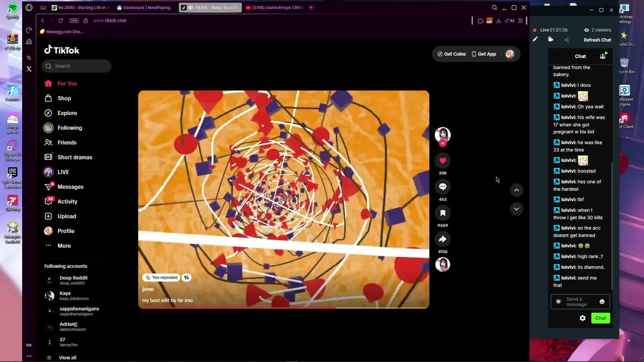Open chat settings gear icon
This screenshot has height=362, width=644.
pyautogui.click(x=583, y=318)
